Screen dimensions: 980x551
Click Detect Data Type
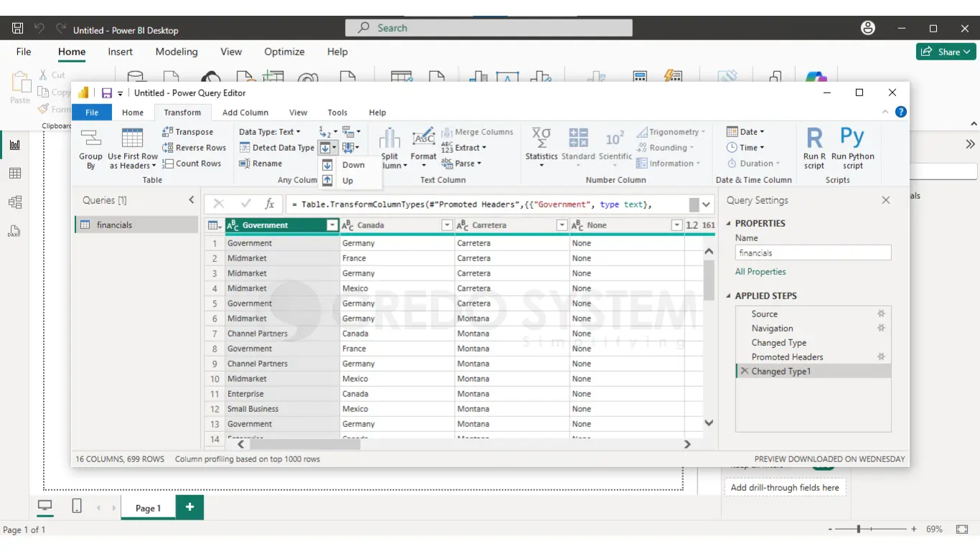point(277,148)
